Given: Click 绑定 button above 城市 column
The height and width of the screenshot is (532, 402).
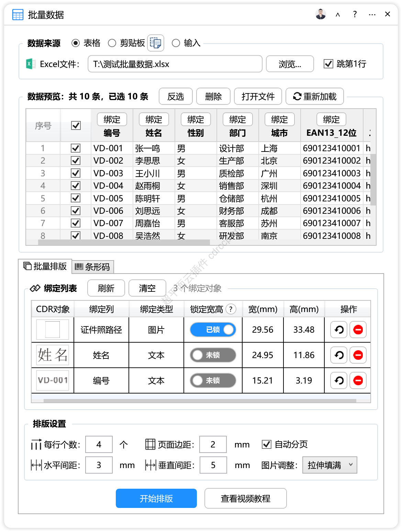Looking at the screenshot, I should tap(280, 120).
